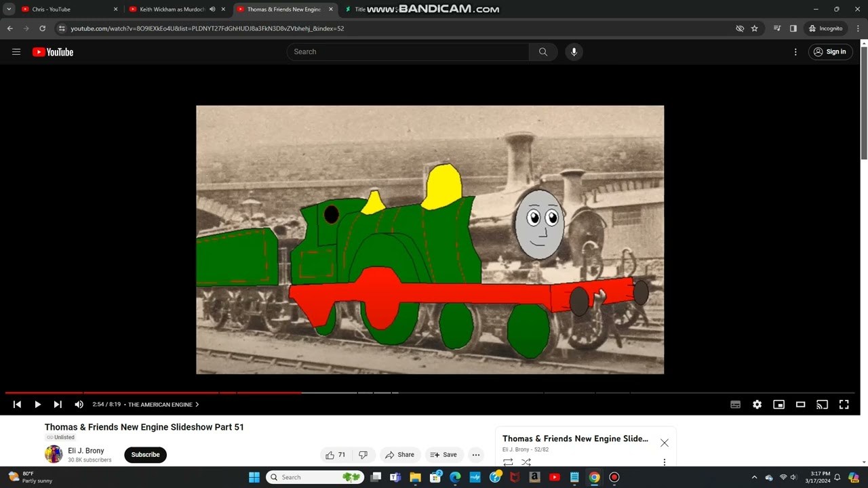868x488 pixels.
Task: Open Chrome tab search dropdown
Action: pos(9,9)
